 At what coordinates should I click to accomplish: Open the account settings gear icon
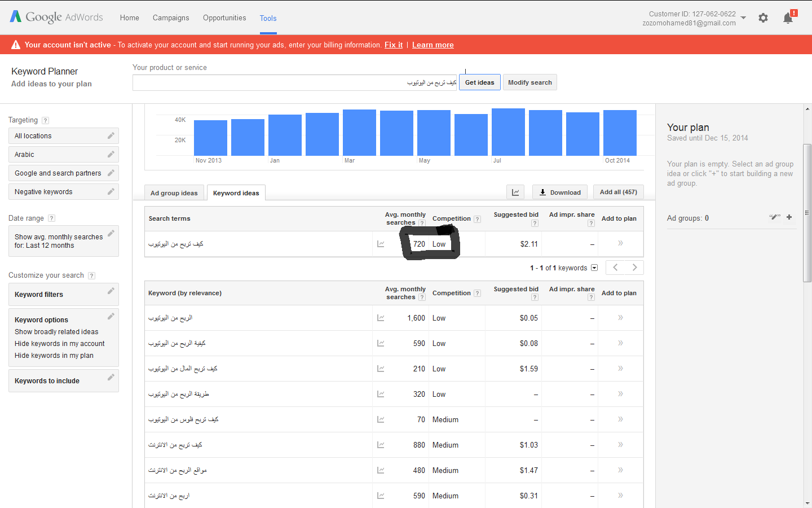[763, 18]
